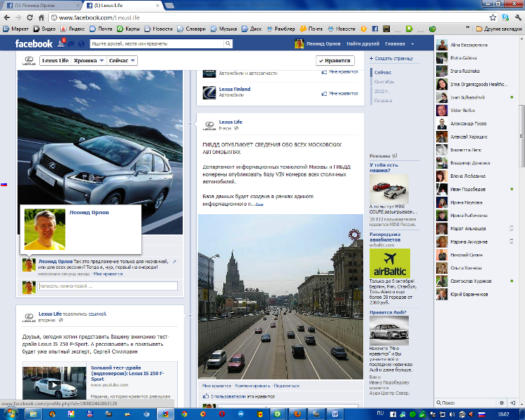
Task: Open Большой тест-драйв video link
Action: coord(127,373)
